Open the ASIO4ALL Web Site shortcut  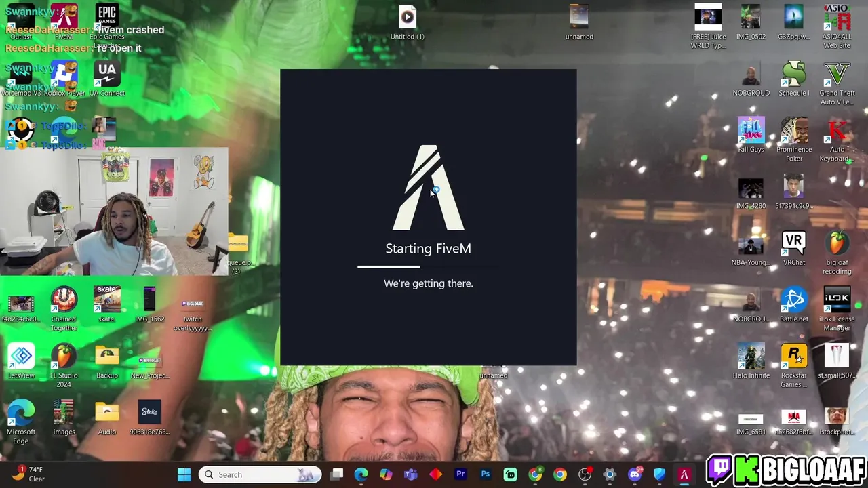click(837, 26)
